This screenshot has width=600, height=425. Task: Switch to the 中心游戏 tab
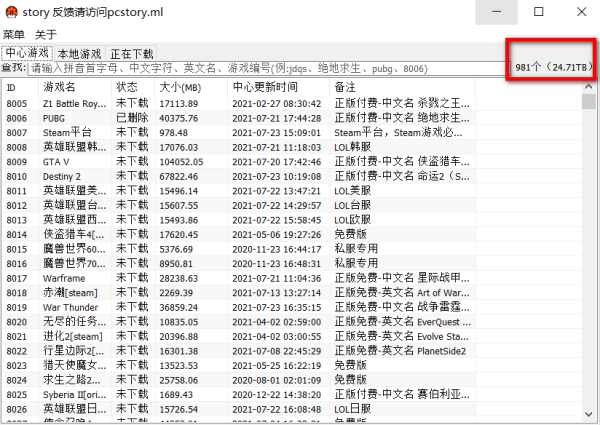click(26, 52)
